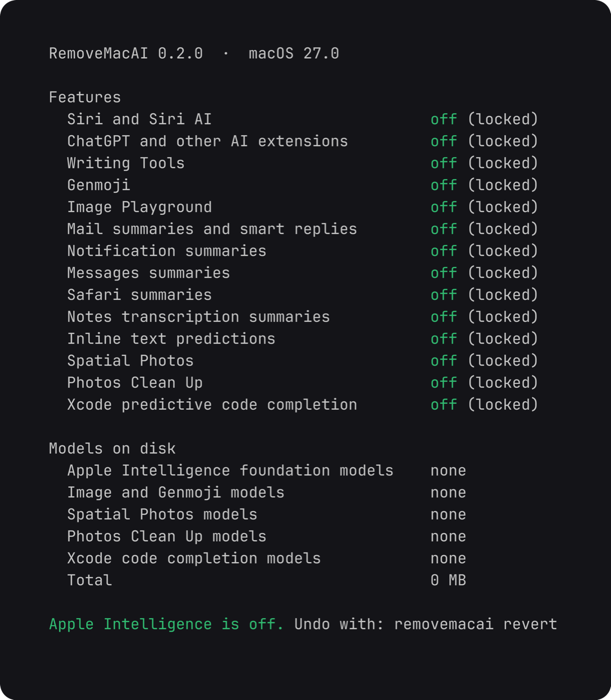Select 'ChatGPT and other AI extensions' label
Viewport: 611px width, 700px height.
click(207, 141)
